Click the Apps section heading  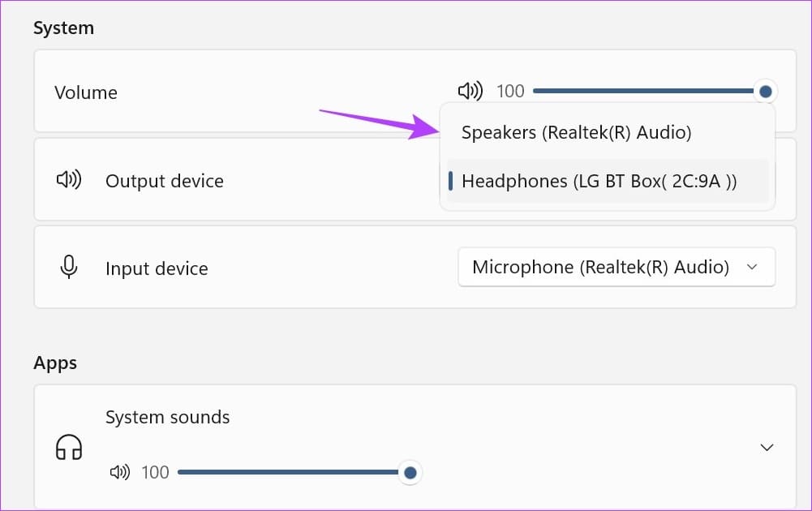(x=55, y=363)
